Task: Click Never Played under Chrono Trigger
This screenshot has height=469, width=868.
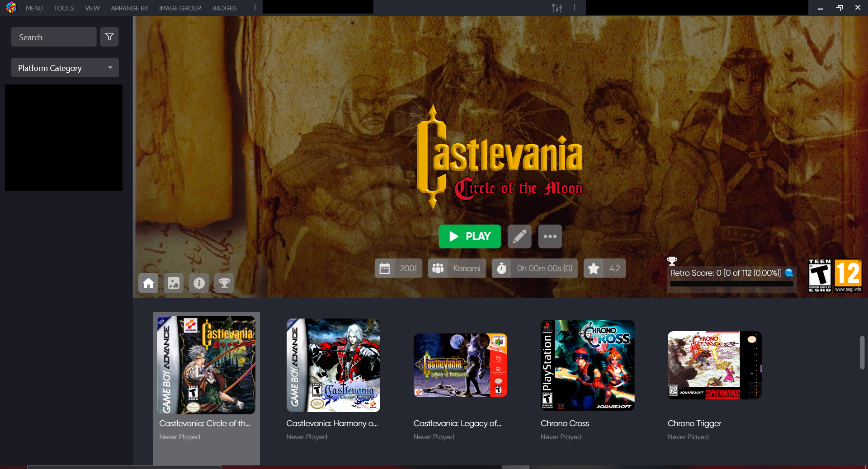Action: (688, 437)
